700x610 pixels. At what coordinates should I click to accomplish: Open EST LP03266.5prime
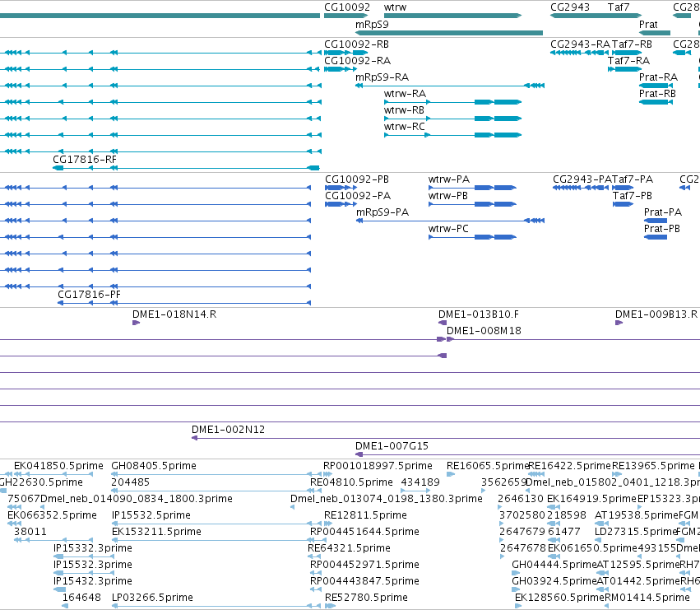click(x=153, y=598)
